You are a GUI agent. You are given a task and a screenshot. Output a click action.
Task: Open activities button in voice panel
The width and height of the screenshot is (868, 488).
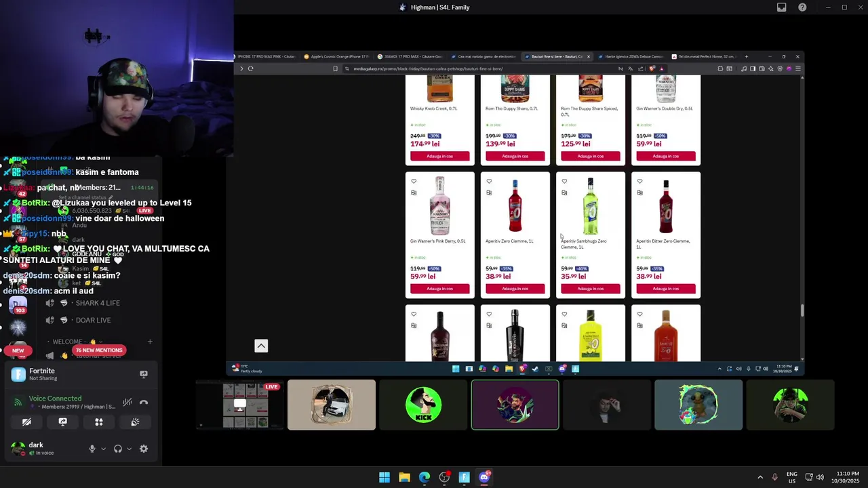[x=99, y=422]
